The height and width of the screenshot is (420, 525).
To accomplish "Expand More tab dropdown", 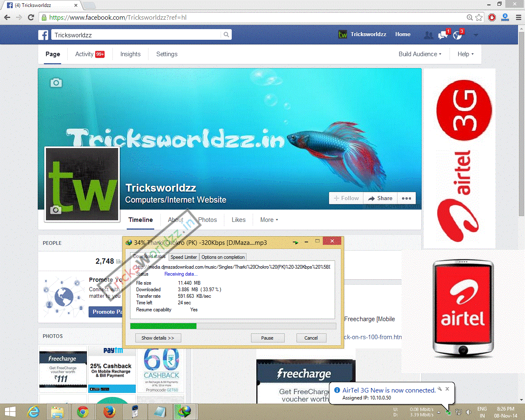I will (x=269, y=220).
